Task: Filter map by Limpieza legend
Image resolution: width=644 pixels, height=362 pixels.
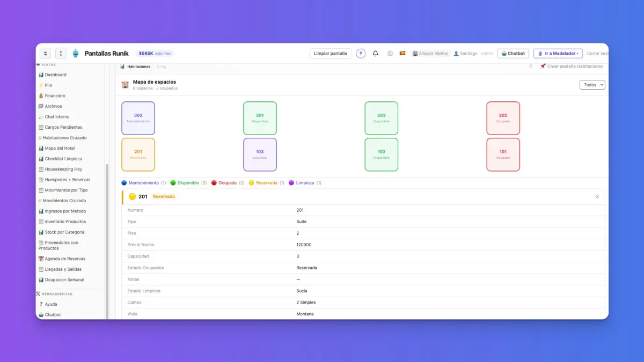Action: click(x=305, y=183)
